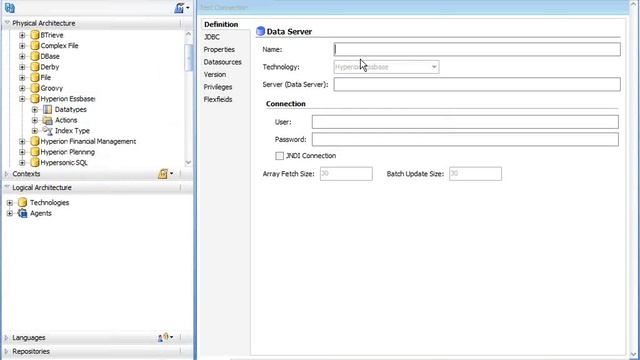Select the Hyperion Financial Management row label
The width and height of the screenshot is (640, 360).
tap(88, 141)
